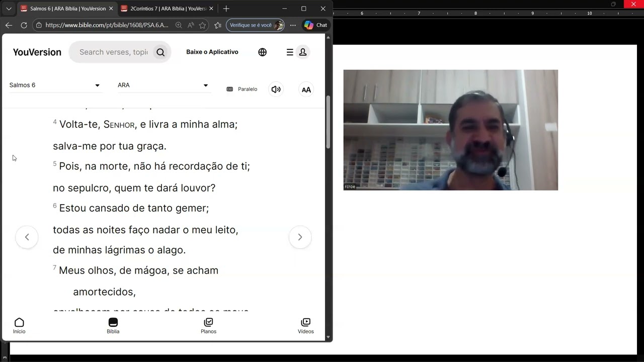Focus the Search verses input field
644x362 pixels.
click(x=114, y=52)
